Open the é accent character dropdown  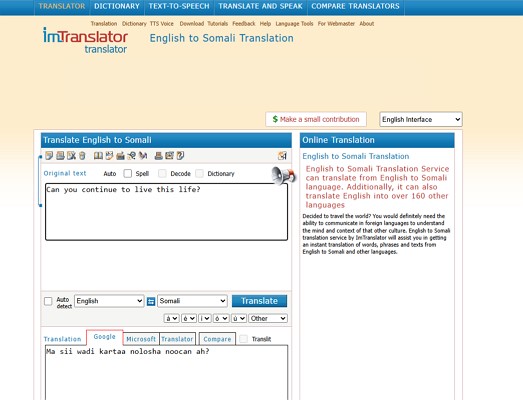(188, 318)
